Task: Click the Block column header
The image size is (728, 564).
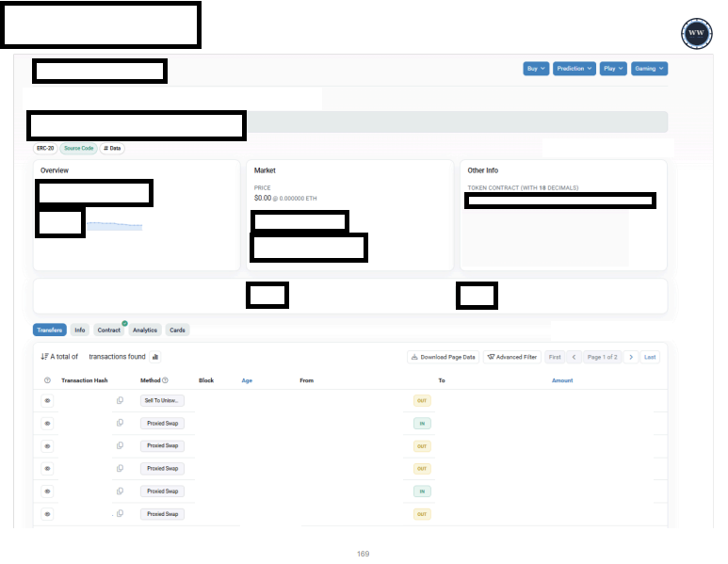Action: click(206, 380)
